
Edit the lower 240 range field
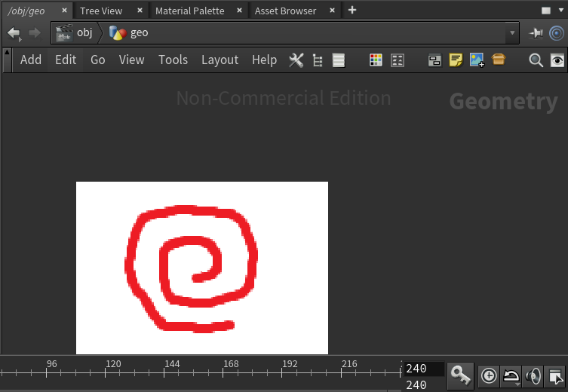424,384
